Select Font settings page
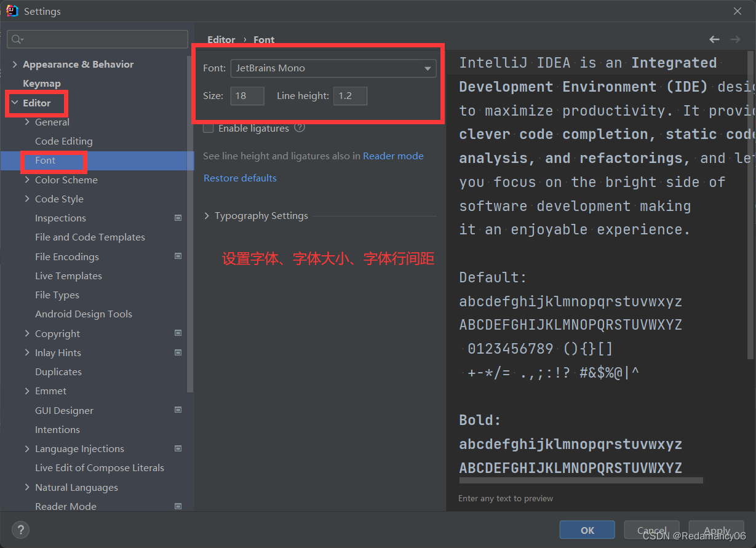The image size is (756, 548). [46, 161]
